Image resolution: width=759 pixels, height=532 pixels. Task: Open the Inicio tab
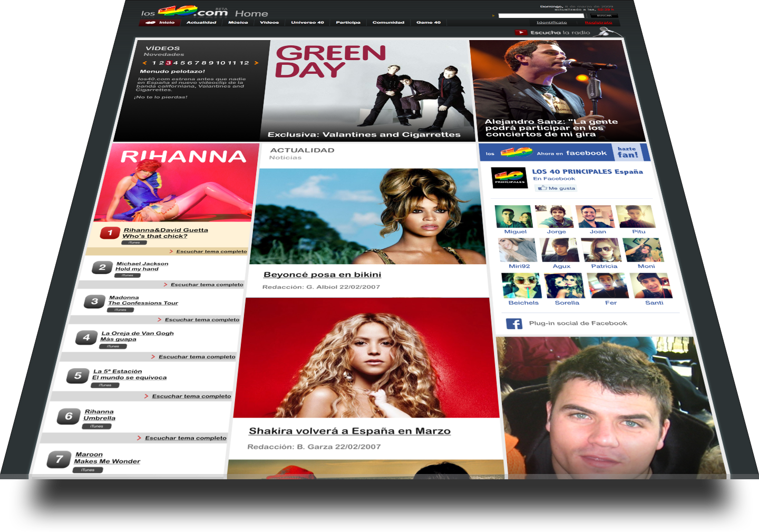point(160,23)
